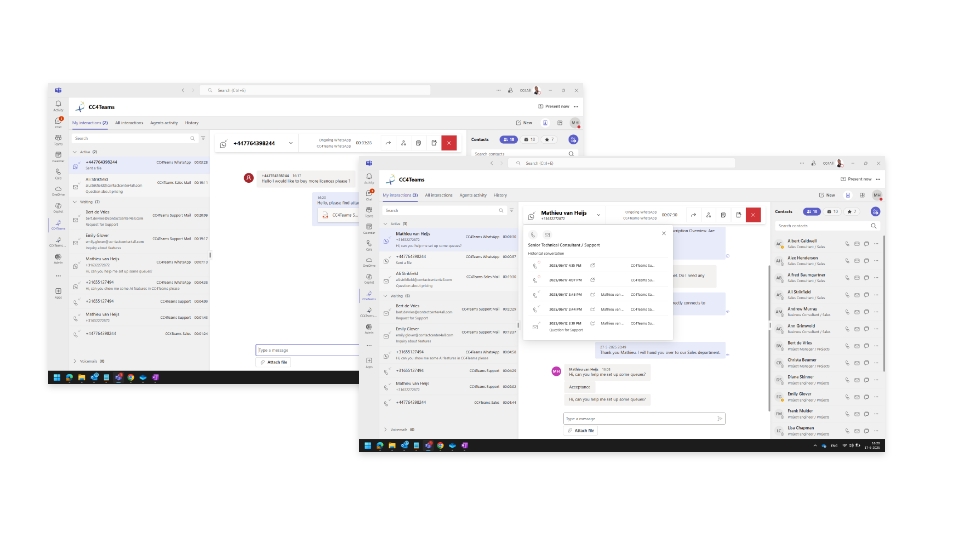This screenshot has width=960, height=540.
Task: Expand the Voicemails section in back window list
Action: [75, 361]
